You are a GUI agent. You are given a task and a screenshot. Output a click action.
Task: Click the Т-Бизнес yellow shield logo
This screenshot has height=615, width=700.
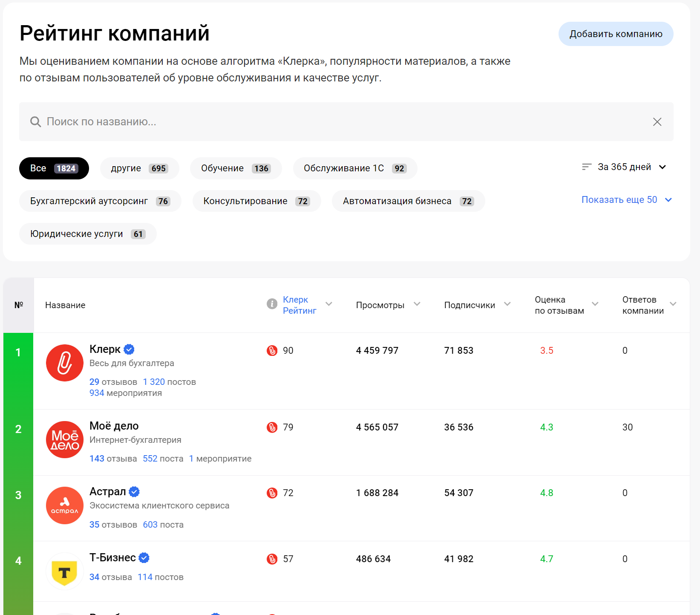(64, 572)
